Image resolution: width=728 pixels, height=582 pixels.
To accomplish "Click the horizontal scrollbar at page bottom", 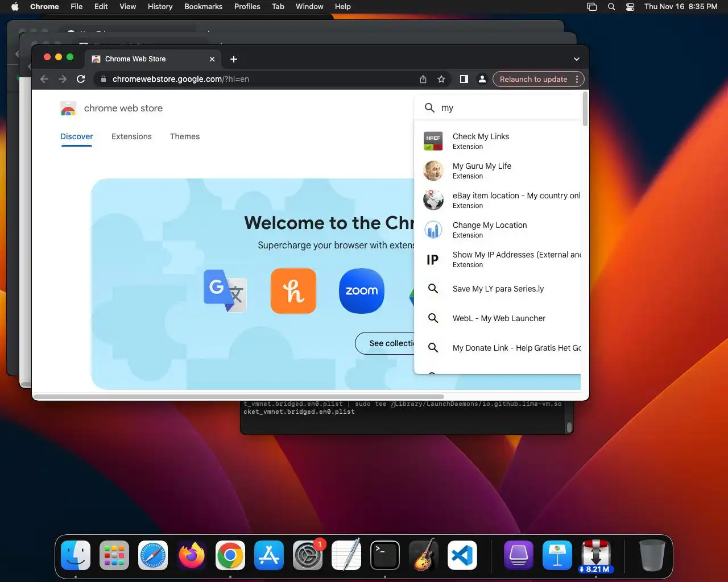I will [239, 397].
